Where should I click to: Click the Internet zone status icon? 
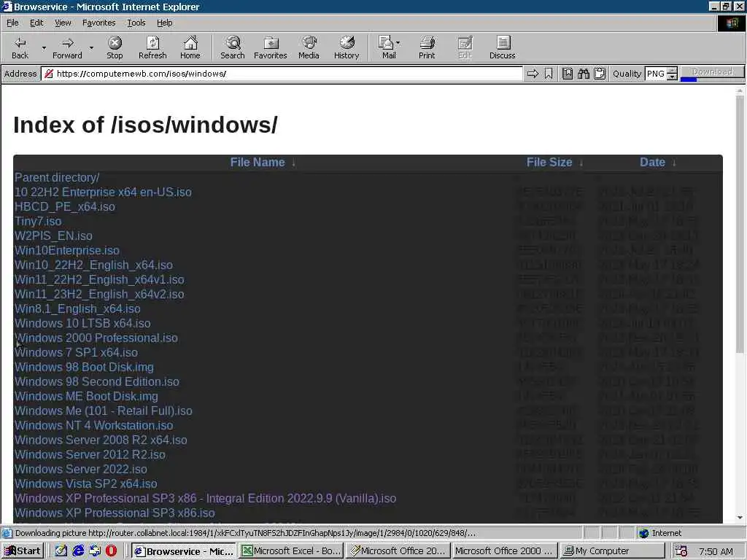pos(644,533)
